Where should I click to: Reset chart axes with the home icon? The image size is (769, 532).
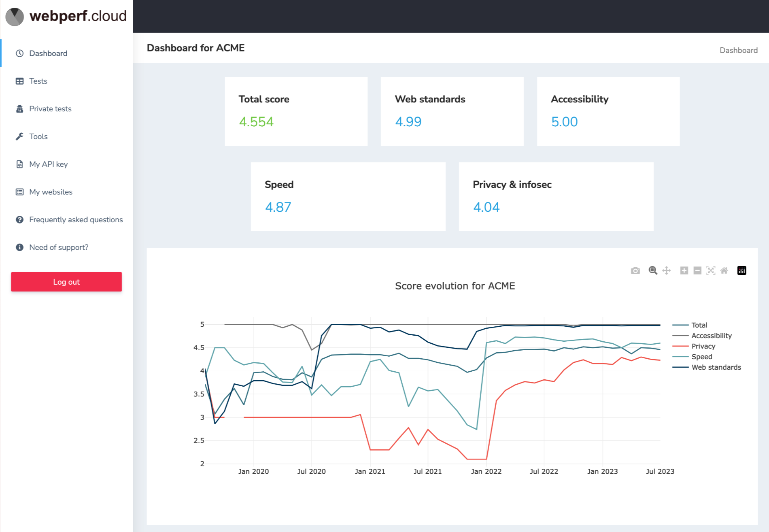pos(724,270)
